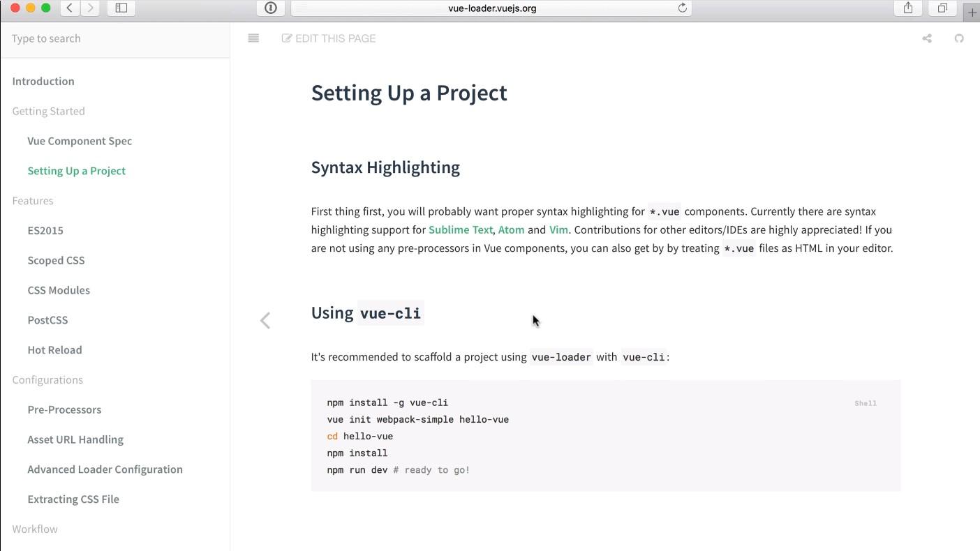
Task: Click the Edit This Page link
Action: point(329,38)
